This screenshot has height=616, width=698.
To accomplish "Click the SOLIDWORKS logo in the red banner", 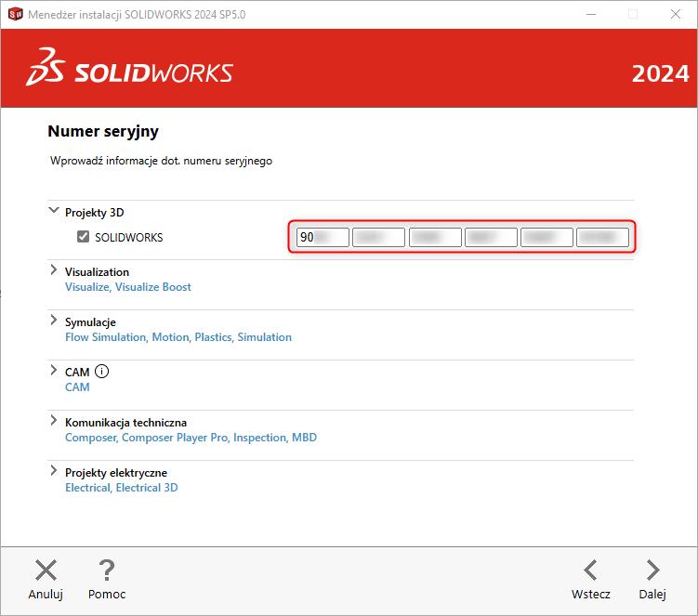I will (x=129, y=68).
